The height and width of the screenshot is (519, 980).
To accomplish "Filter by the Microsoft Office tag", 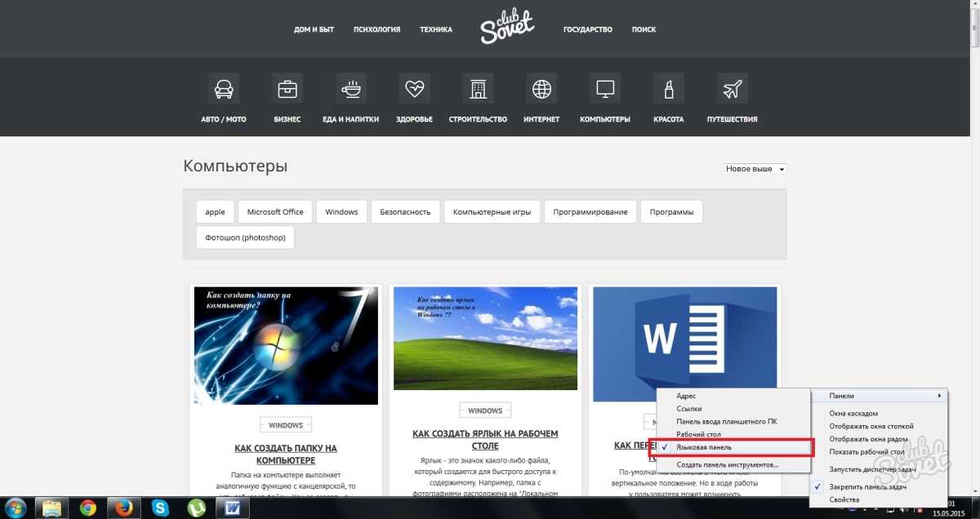I will click(275, 212).
